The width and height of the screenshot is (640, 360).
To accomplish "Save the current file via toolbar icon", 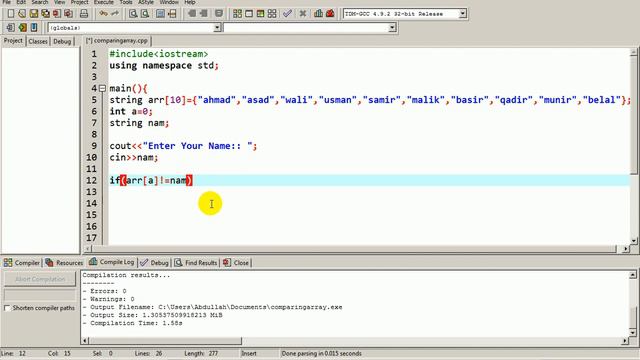I will pyautogui.click(x=33, y=13).
